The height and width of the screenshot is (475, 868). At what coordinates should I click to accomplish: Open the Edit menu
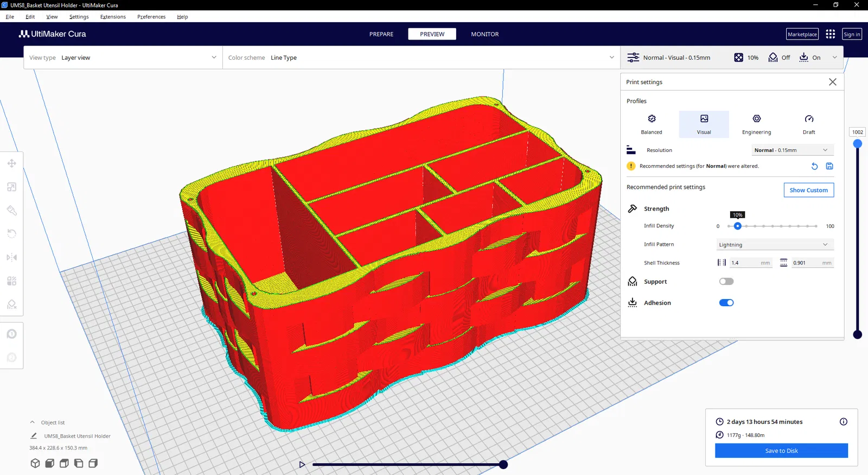pyautogui.click(x=30, y=17)
